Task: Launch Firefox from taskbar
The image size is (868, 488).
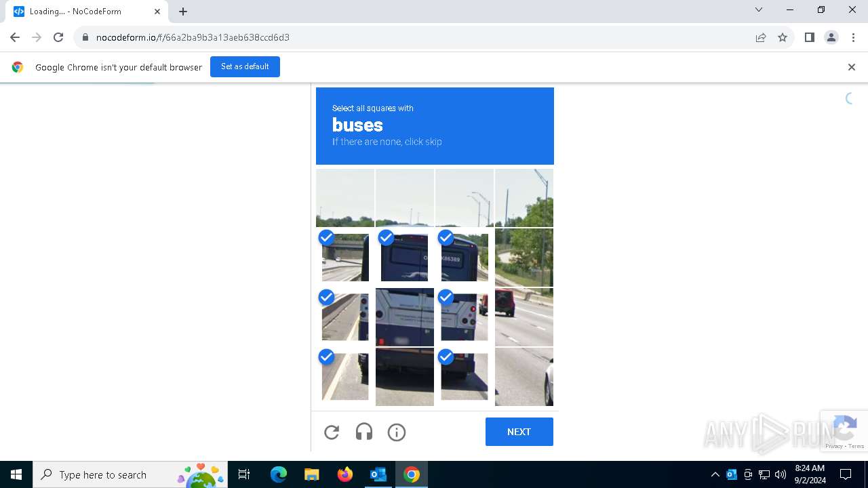Action: 345,474
